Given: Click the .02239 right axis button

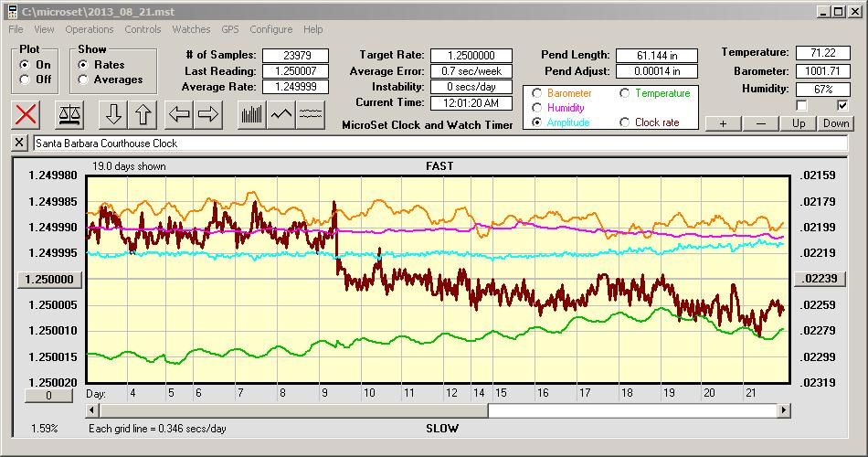Looking at the screenshot, I should [820, 279].
